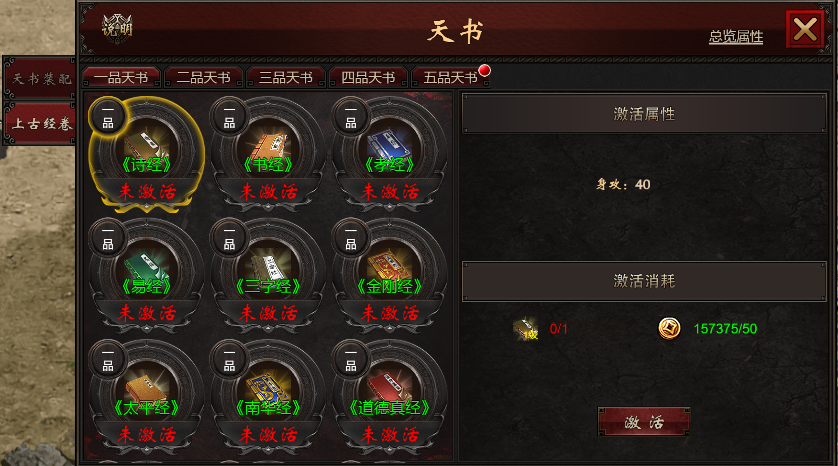Open the 五品天书 tab with red dot
The height and width of the screenshot is (466, 838).
coord(451,77)
